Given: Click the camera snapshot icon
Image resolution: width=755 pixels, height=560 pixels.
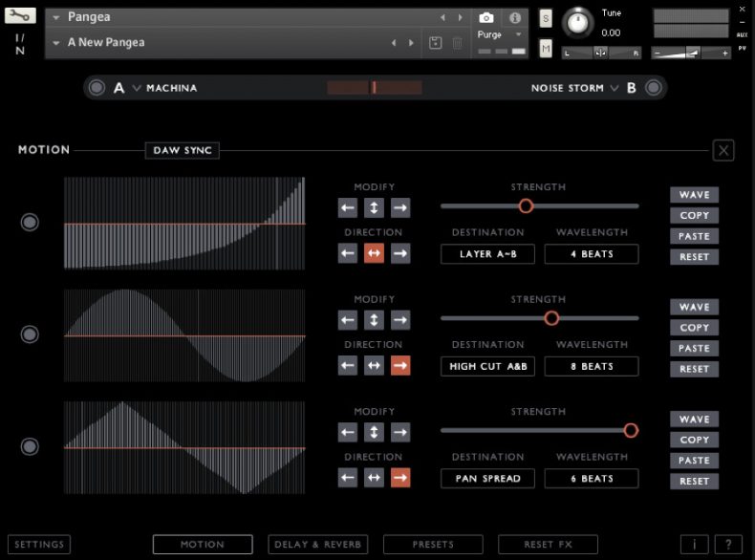Looking at the screenshot, I should (x=486, y=18).
